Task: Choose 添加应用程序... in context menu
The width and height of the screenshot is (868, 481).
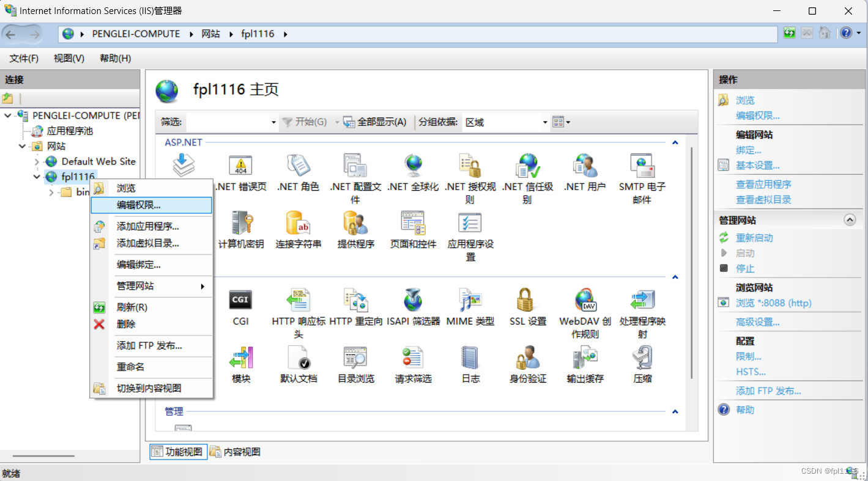Action: pyautogui.click(x=151, y=226)
